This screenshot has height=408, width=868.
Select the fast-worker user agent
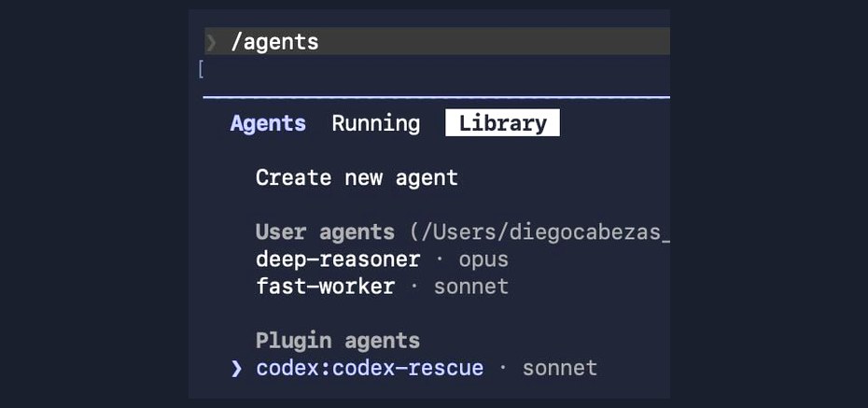[x=326, y=287]
